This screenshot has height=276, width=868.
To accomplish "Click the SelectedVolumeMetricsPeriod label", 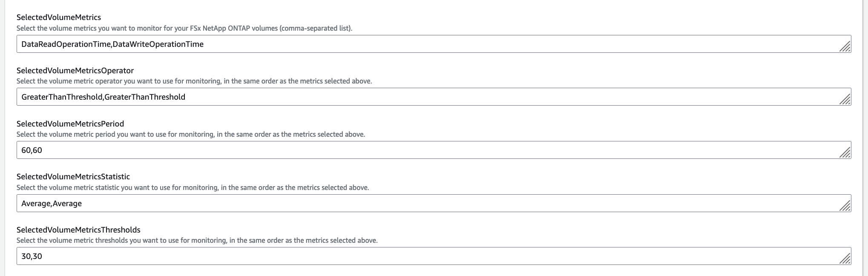I will point(70,124).
